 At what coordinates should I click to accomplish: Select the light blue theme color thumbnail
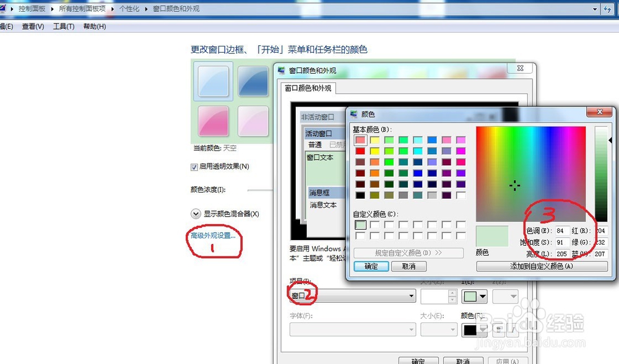(x=213, y=81)
